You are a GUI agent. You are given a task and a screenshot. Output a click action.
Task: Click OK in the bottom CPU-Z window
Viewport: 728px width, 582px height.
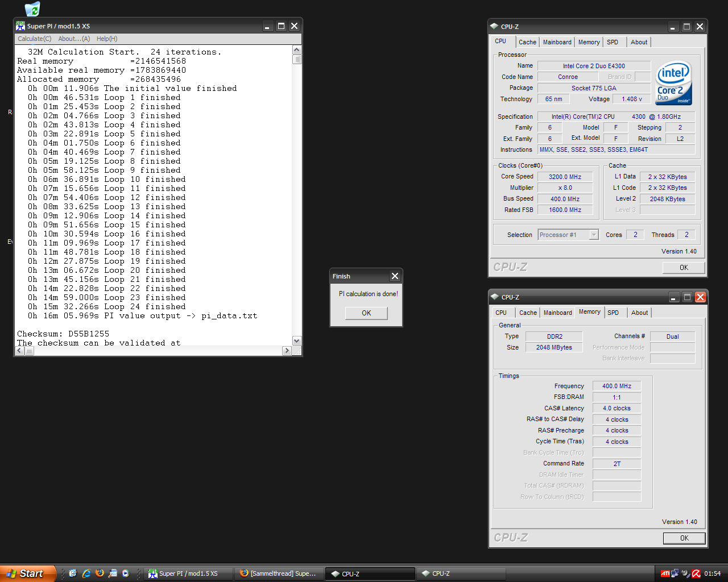tap(684, 538)
